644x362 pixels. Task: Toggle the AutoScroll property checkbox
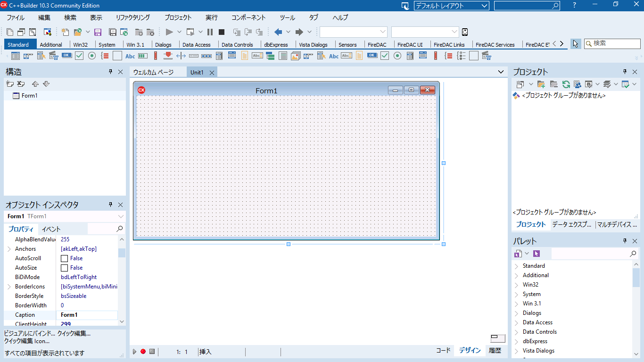pyautogui.click(x=65, y=258)
